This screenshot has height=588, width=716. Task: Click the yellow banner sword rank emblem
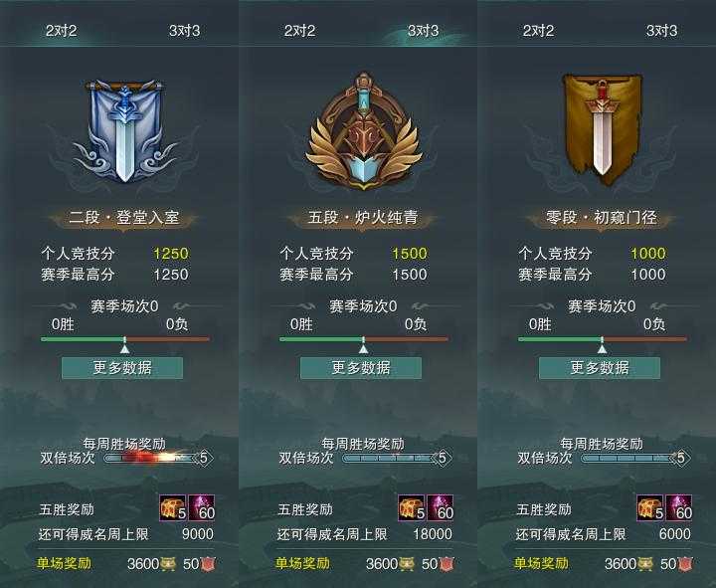602,128
